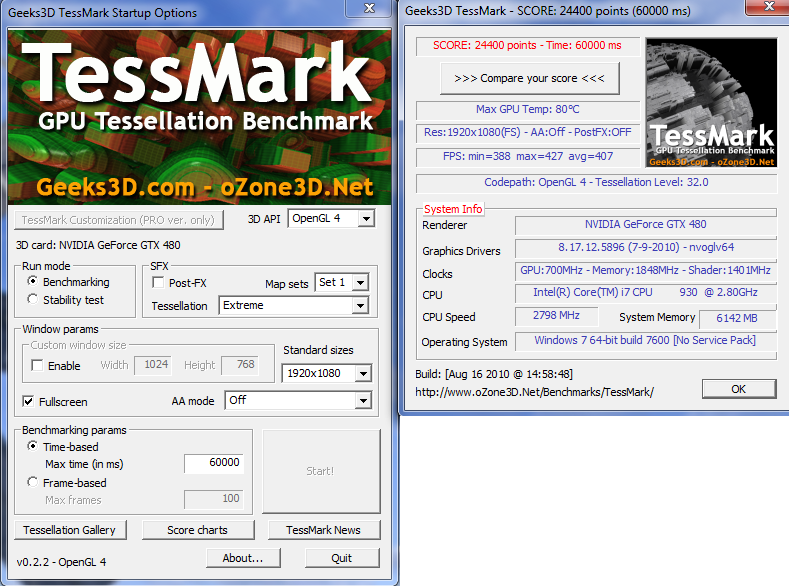789x586 pixels.
Task: Click the Height 768 field
Action: [x=241, y=365]
